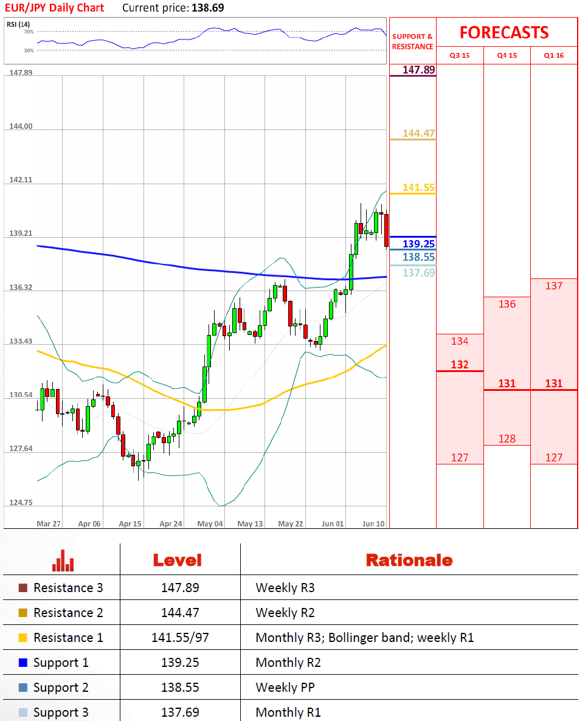Click the Weekly R2 rationale cell
This screenshot has width=588, height=721.
285,612
